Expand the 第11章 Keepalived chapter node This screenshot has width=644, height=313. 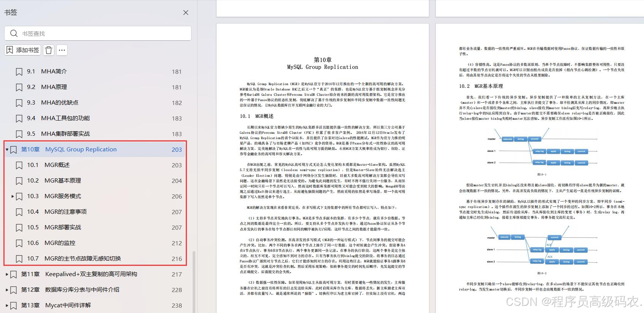tap(7, 274)
